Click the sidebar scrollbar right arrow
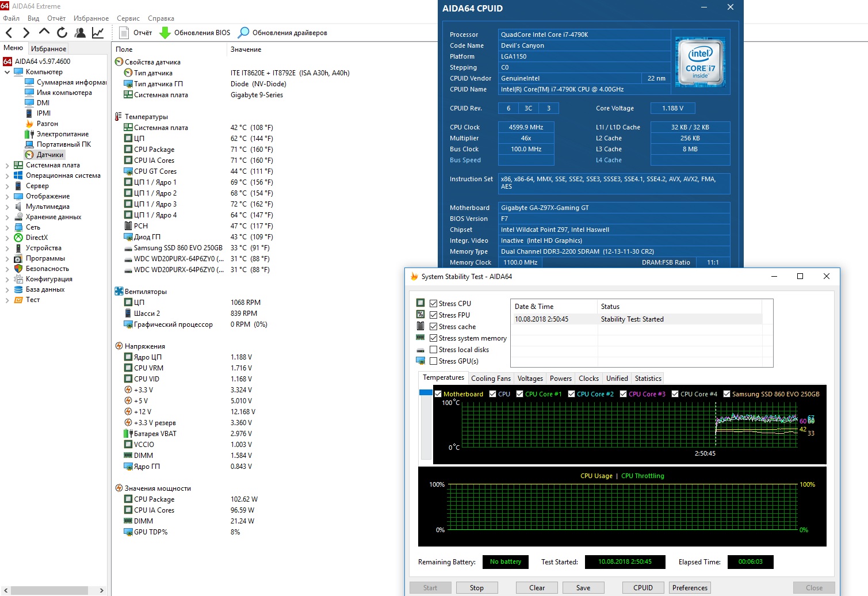 [x=102, y=590]
